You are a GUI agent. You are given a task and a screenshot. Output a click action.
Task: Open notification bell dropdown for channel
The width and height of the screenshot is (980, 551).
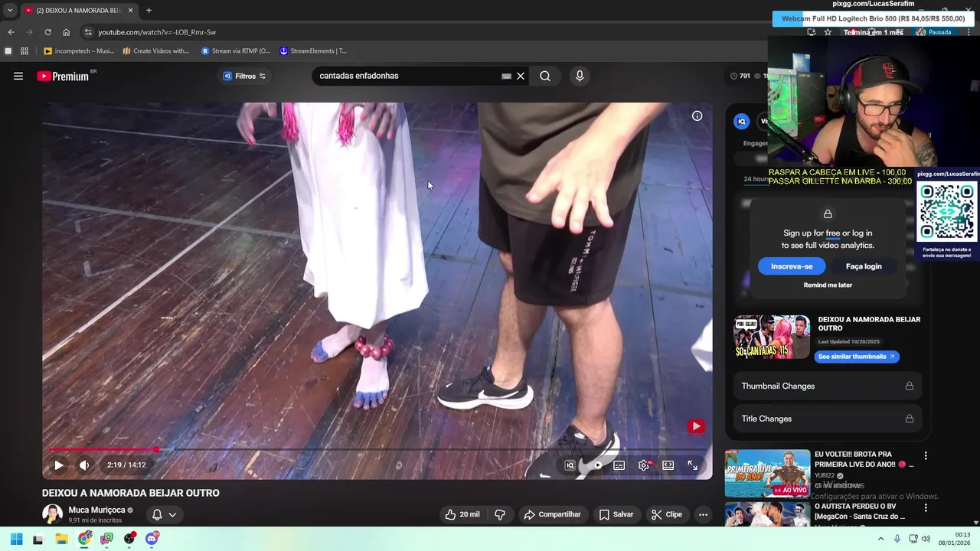tap(164, 514)
